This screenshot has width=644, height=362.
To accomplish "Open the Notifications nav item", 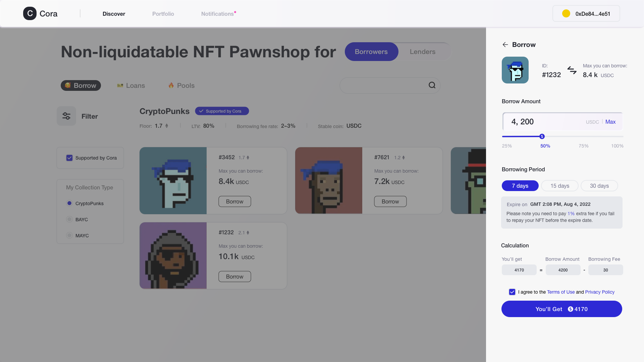I will click(x=217, y=14).
